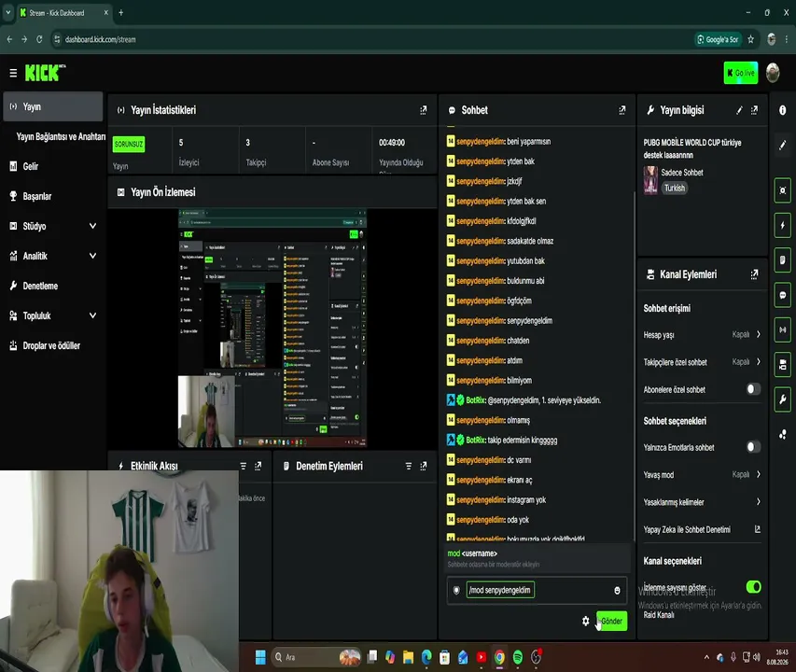
Task: Open the hamburger navigation menu
Action: (x=13, y=73)
